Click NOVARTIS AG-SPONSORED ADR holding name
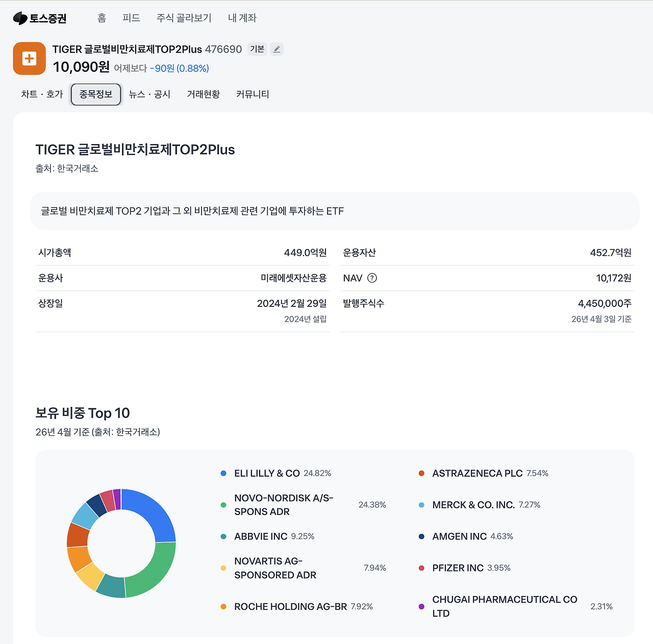The height and width of the screenshot is (644, 653). click(x=275, y=568)
